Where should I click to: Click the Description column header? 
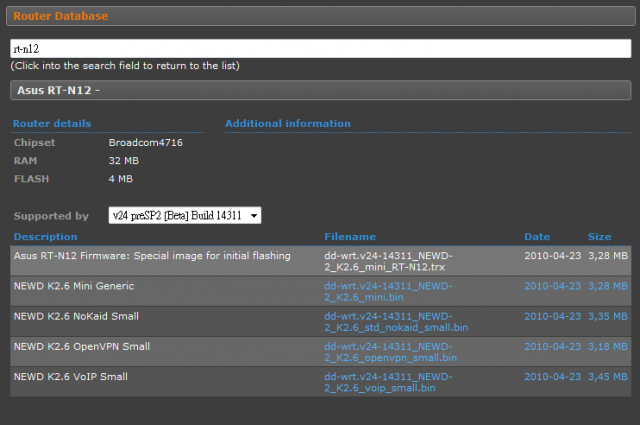(x=45, y=236)
